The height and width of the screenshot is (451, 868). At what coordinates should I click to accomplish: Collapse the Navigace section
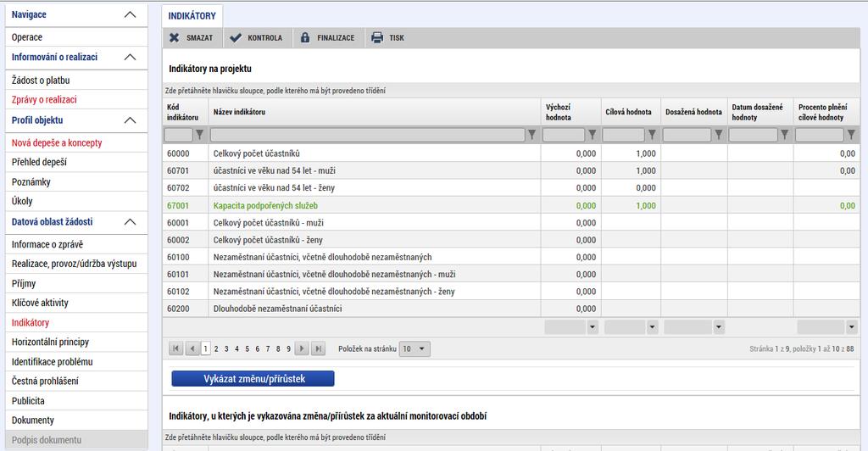pyautogui.click(x=130, y=15)
